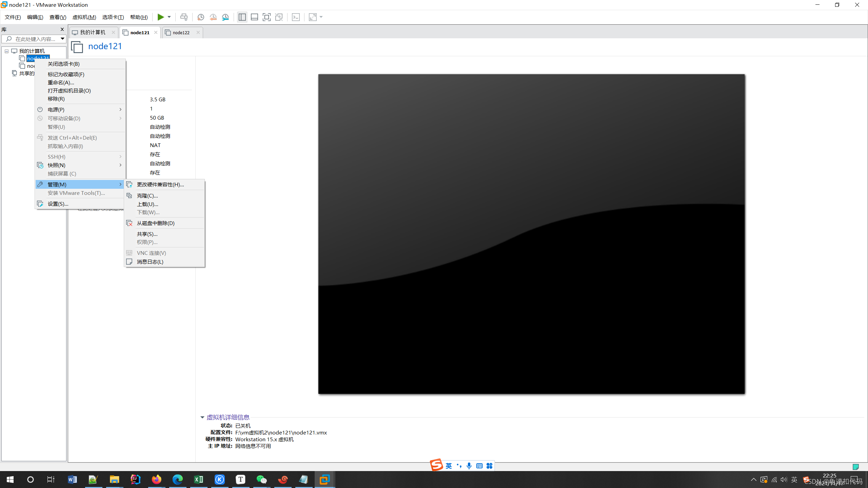Open the console view toolbar icon

point(296,17)
